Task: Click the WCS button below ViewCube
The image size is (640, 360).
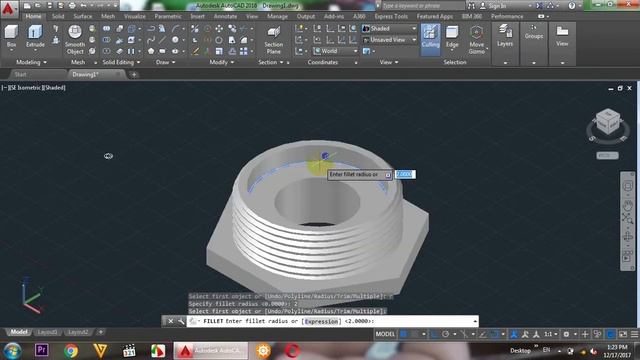Action: coord(607,156)
